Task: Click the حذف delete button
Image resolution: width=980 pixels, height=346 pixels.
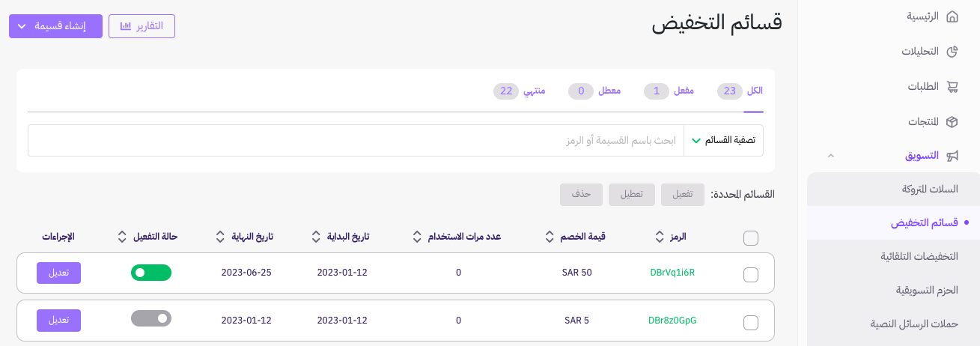Action: coord(581,195)
